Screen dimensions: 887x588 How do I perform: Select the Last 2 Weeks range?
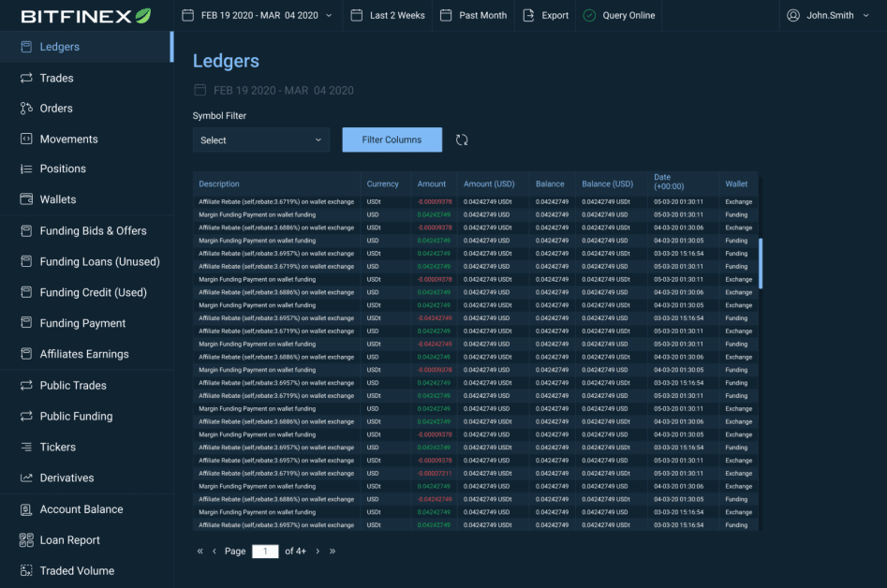397,15
